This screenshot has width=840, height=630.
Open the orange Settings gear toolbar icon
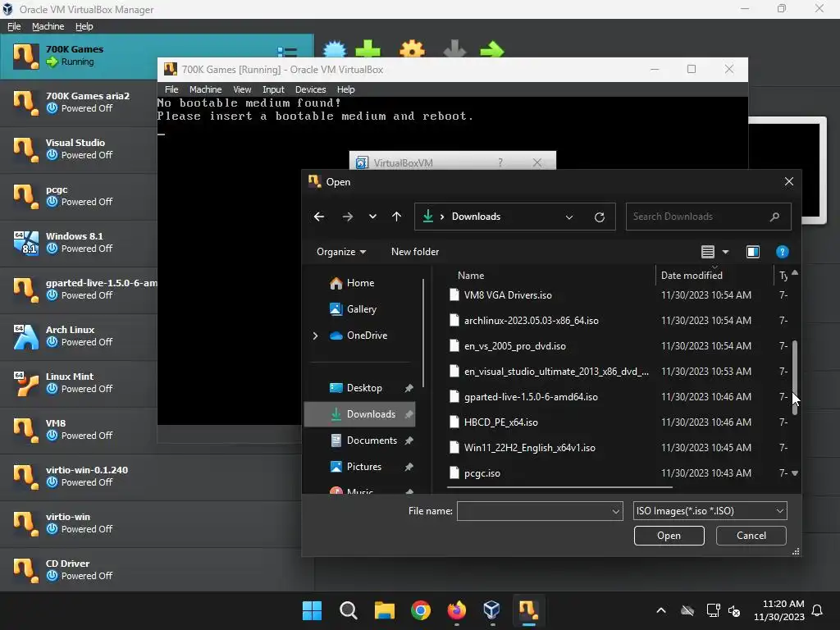(412, 49)
